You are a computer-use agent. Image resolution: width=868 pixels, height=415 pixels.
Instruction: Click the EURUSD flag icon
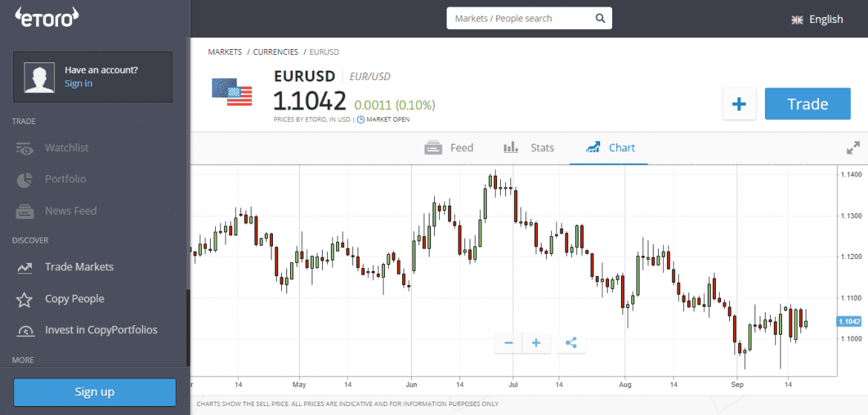[231, 92]
